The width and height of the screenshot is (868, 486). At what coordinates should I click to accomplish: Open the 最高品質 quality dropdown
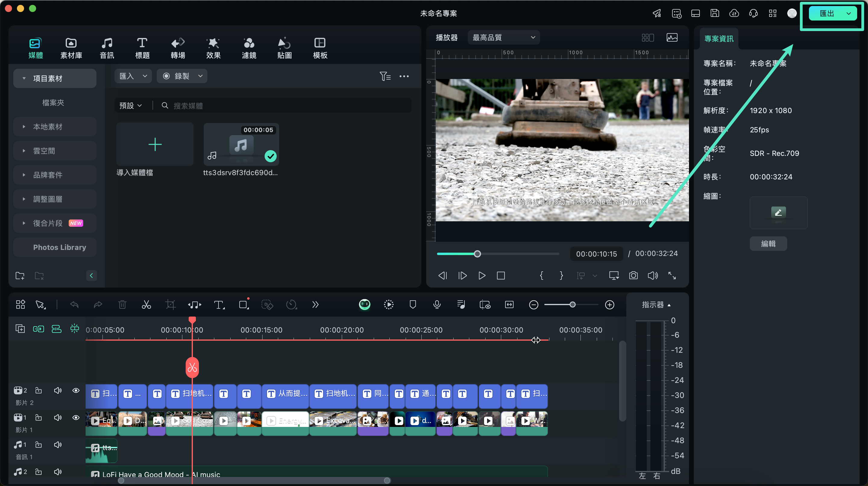[x=503, y=37]
